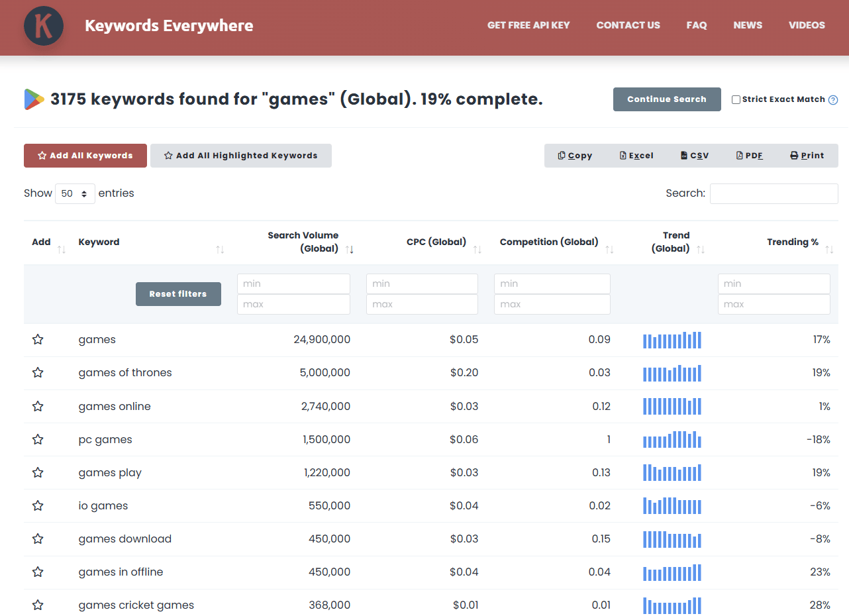Viewport: 849px width, 616px height.
Task: Click trend chart for 'games' row
Action: coord(672,340)
